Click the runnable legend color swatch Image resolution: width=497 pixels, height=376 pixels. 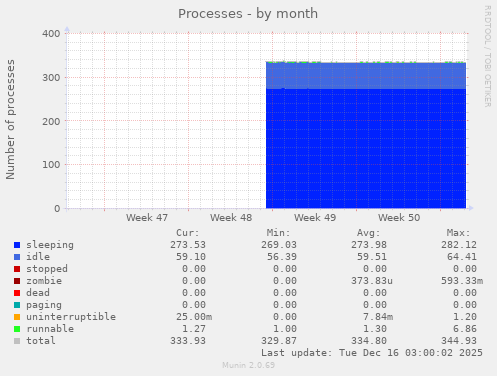click(17, 329)
